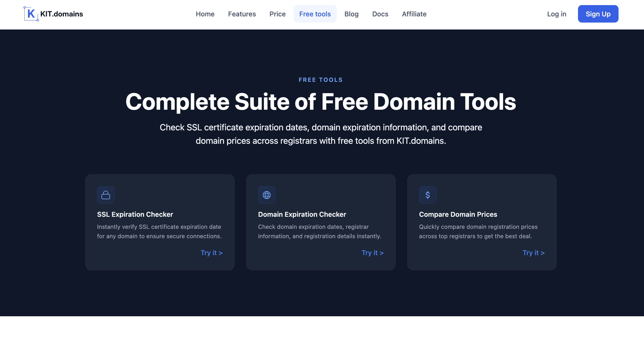Try the Domain Expiration Checker tool
644x338 pixels.
[373, 253]
